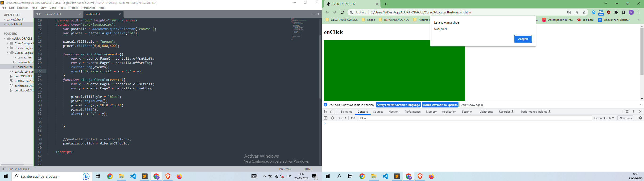Reload the onclick.html page in Chrome

pos(342,12)
